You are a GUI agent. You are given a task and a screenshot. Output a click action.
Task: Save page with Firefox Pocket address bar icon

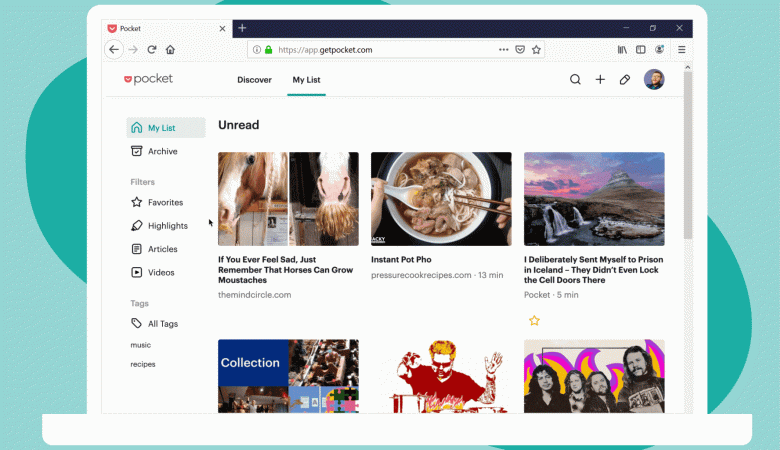pyautogui.click(x=520, y=49)
